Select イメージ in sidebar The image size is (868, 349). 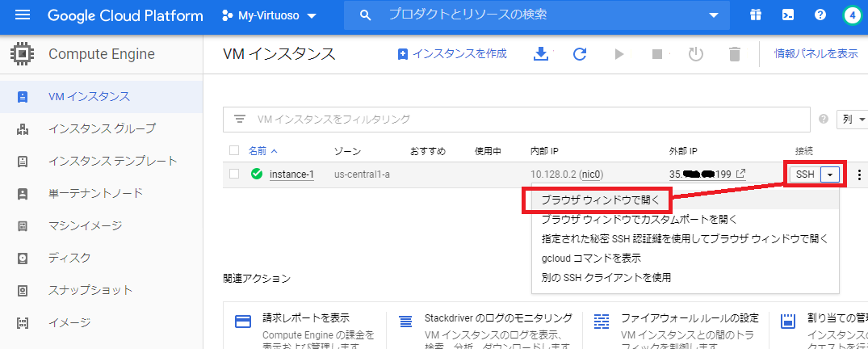101,322
